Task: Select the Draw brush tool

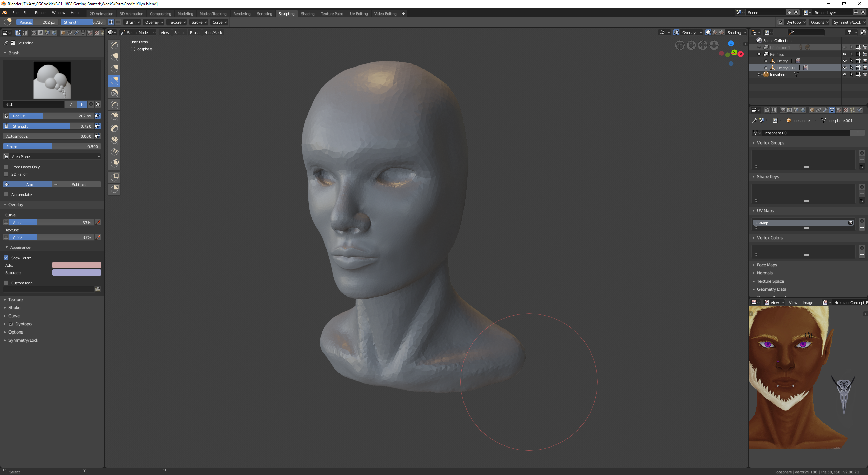Action: 114,45
